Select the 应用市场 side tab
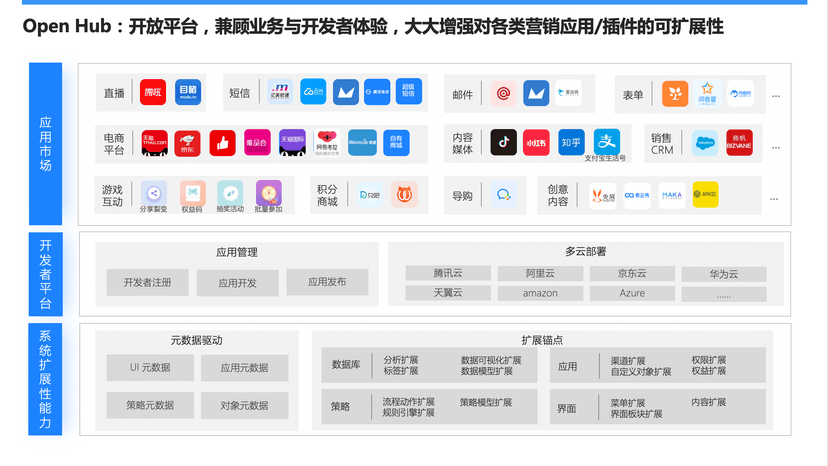This screenshot has width=828, height=466. [45, 144]
